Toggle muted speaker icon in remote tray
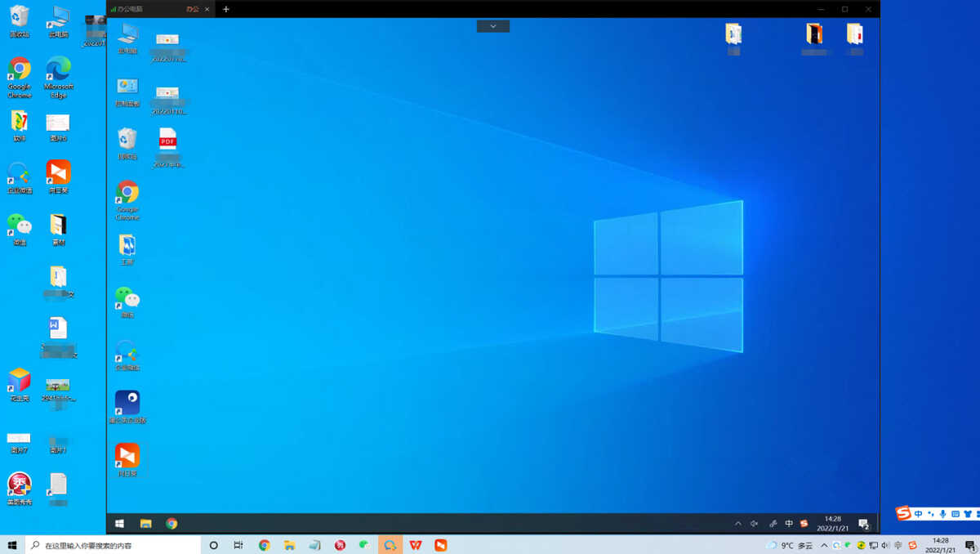Image resolution: width=980 pixels, height=554 pixels. pos(755,524)
